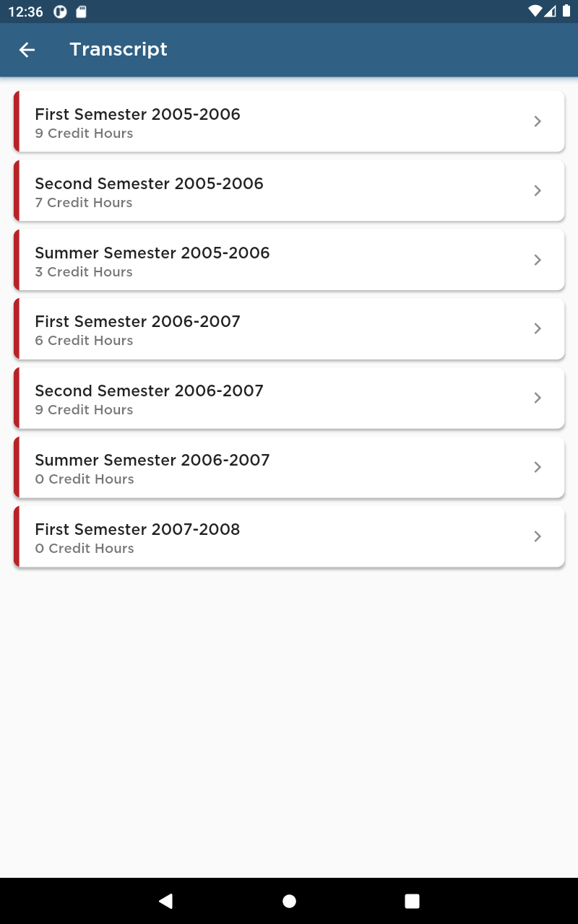Tap the SD card status icon
The image size is (578, 924).
pyautogui.click(x=82, y=12)
